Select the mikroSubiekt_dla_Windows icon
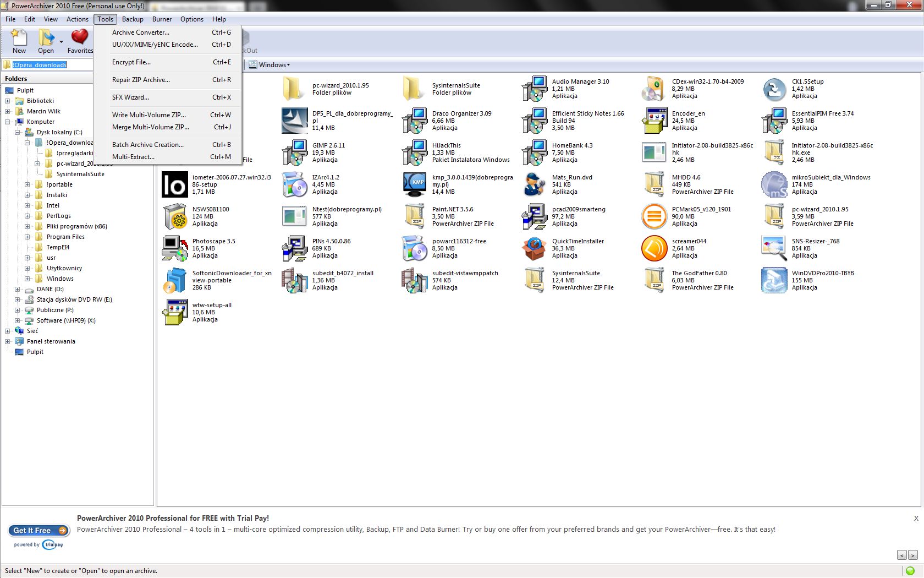This screenshot has width=924, height=578. (x=774, y=184)
